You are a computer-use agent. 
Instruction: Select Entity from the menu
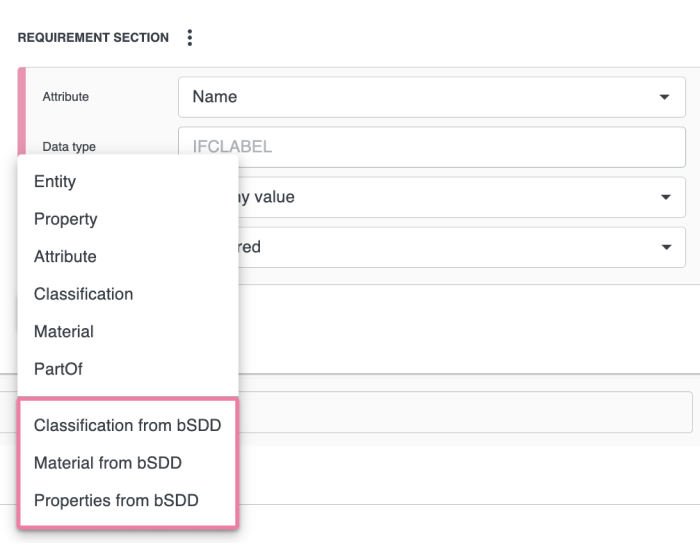[x=55, y=182]
